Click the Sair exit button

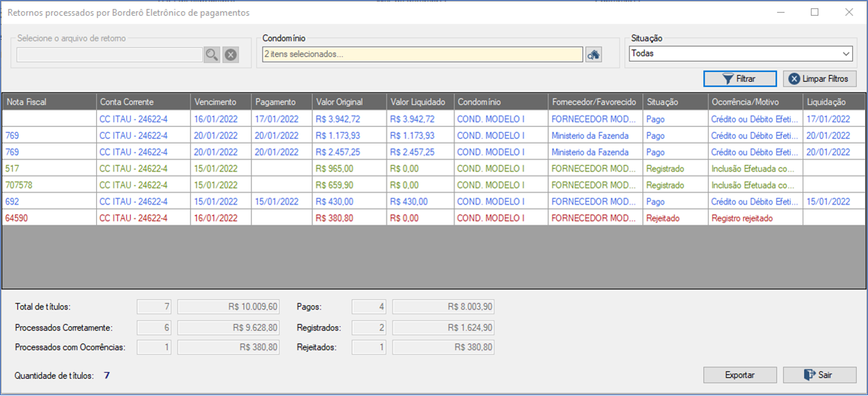pos(819,375)
